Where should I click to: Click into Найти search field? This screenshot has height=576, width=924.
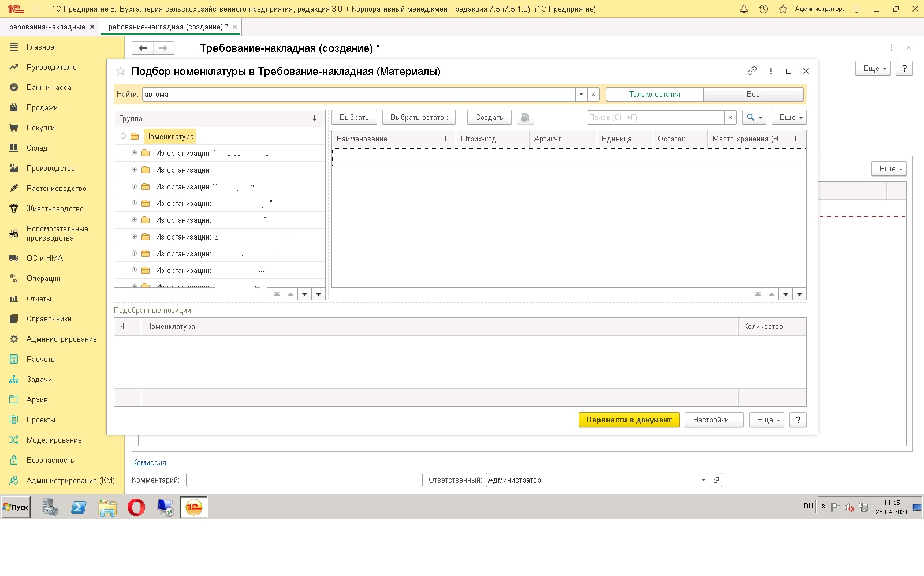359,94
